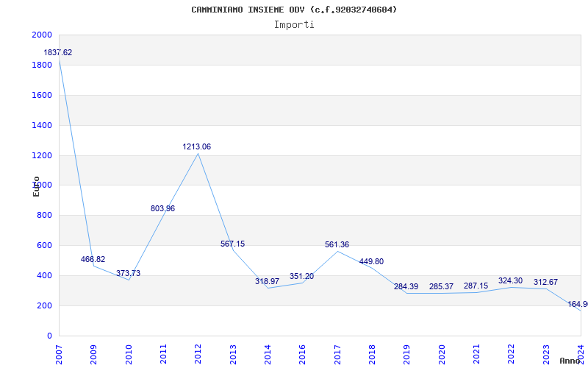
Task: Click the x-axis year 2016
Action: coord(303,355)
